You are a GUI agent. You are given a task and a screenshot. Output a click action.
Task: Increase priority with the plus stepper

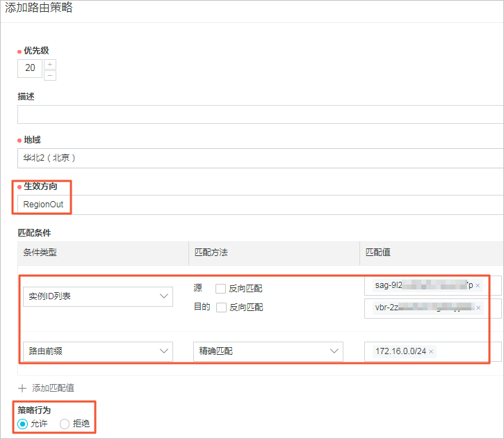(x=50, y=64)
